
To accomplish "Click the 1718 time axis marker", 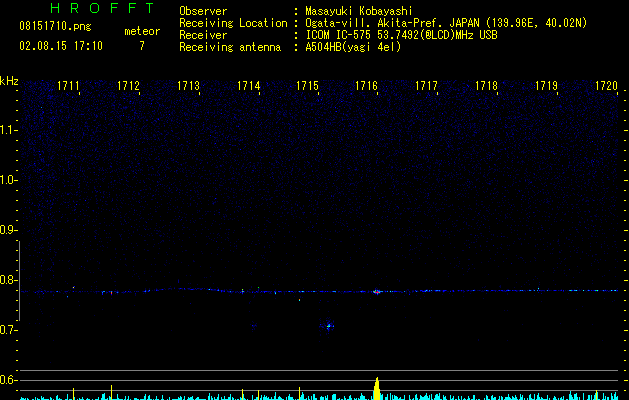I will [x=487, y=86].
